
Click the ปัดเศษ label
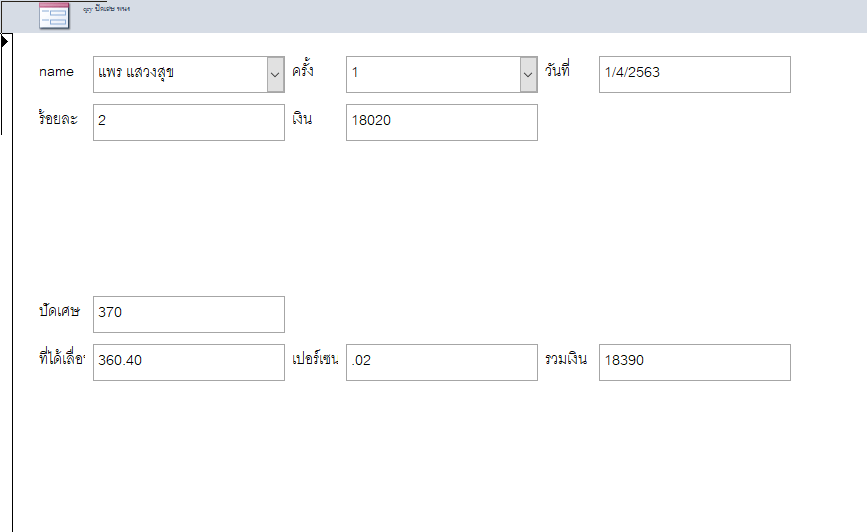point(59,312)
